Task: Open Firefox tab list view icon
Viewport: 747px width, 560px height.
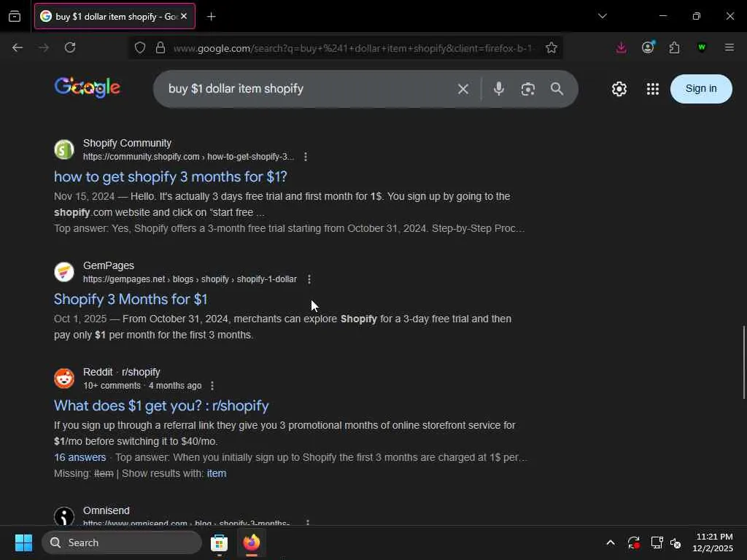Action: point(15,16)
